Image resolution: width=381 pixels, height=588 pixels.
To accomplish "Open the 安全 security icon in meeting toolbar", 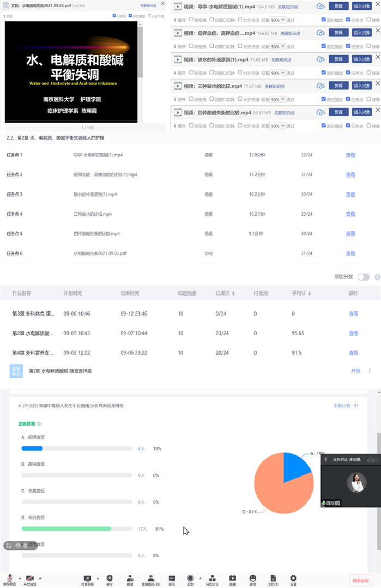I will (110, 578).
